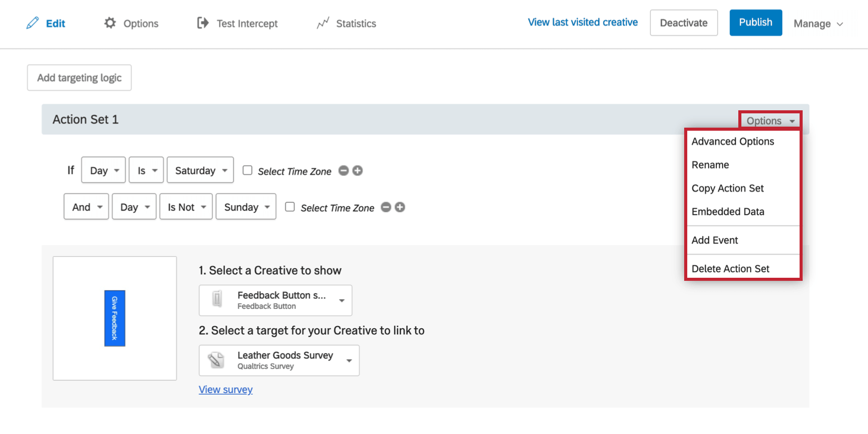Screen dimensions: 868x434
Task: Click the Give Feedback creative preview
Action: pyautogui.click(x=114, y=318)
